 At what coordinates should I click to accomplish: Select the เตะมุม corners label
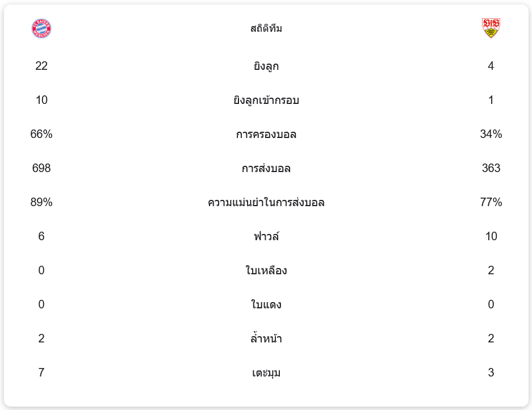click(x=266, y=373)
